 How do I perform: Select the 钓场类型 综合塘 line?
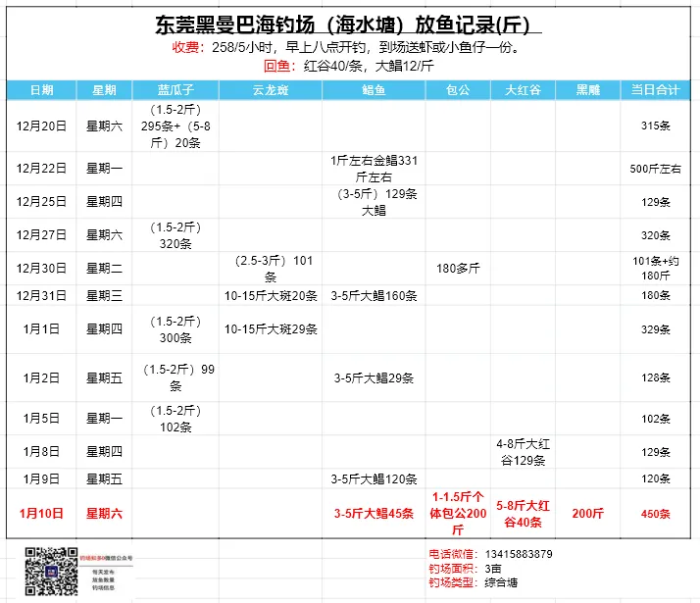474,582
